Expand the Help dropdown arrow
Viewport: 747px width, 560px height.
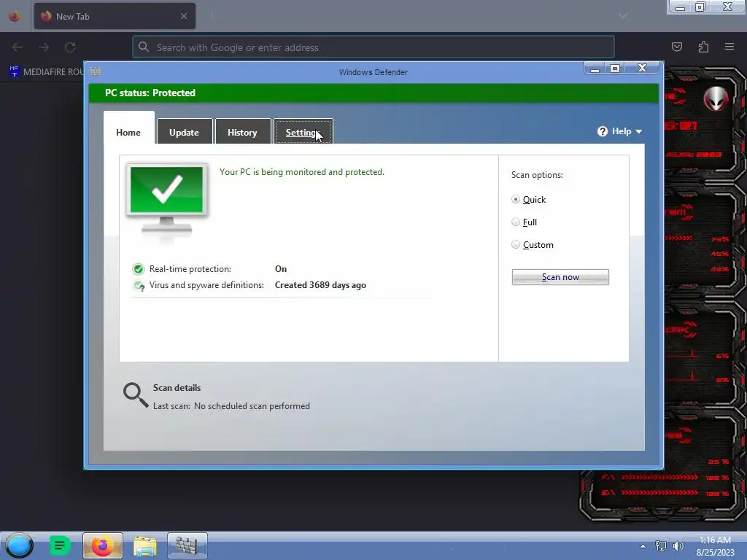639,132
